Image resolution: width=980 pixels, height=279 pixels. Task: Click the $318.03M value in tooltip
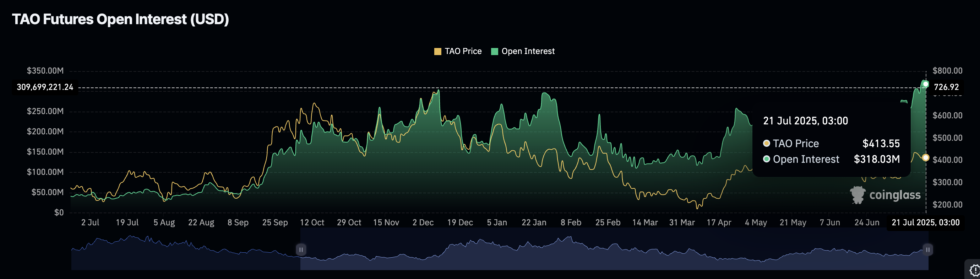[x=877, y=159]
